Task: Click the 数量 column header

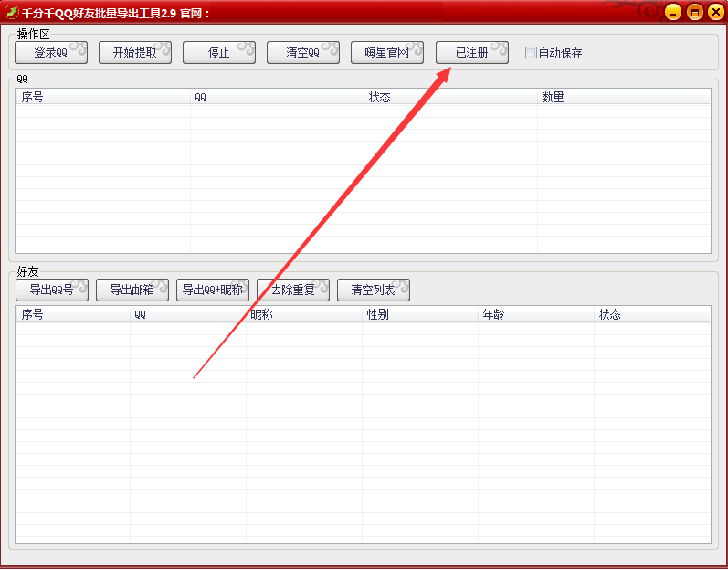Action: tap(624, 97)
